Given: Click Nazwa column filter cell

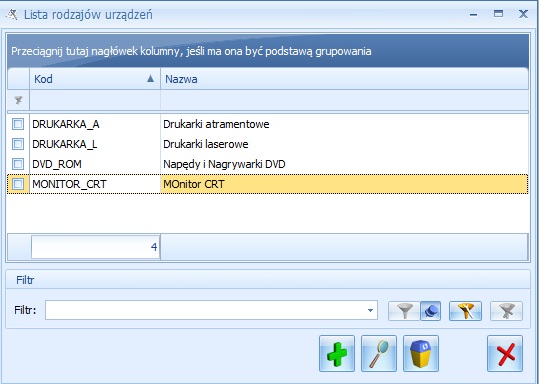Looking at the screenshot, I should point(344,100).
